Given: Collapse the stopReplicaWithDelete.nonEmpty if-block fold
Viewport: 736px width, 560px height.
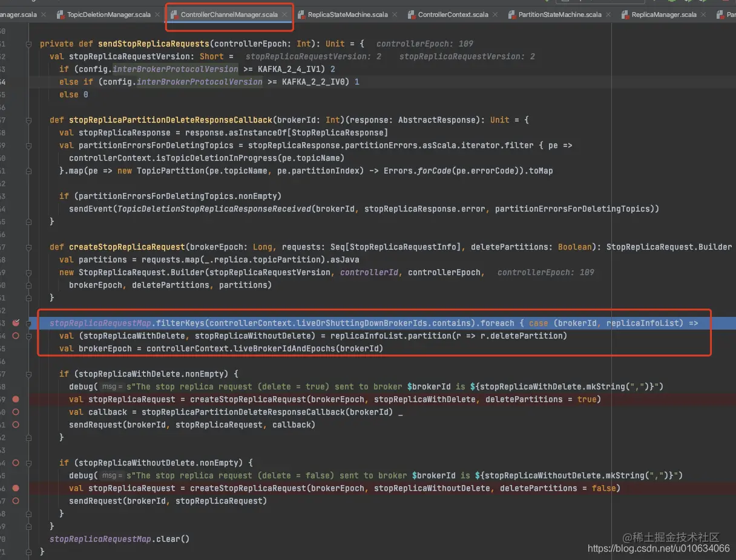Looking at the screenshot, I should (x=28, y=374).
